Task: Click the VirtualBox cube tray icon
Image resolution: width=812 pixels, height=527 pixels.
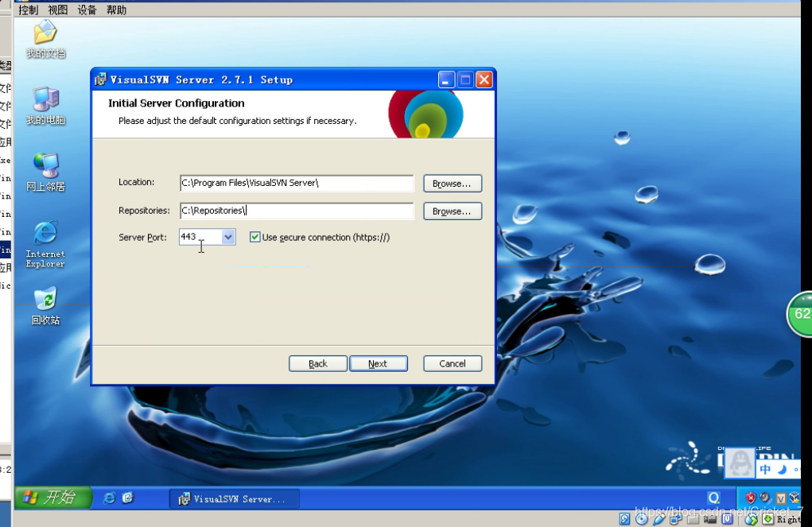Action: tap(795, 498)
